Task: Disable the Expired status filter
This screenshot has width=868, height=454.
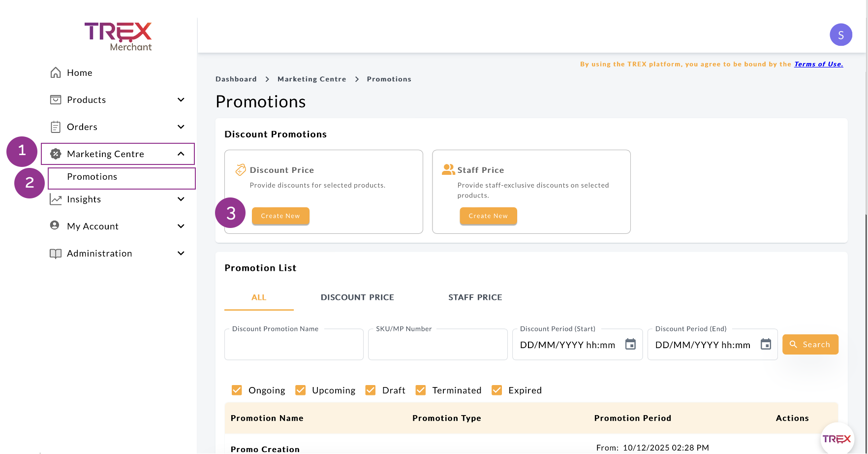Action: tap(497, 390)
